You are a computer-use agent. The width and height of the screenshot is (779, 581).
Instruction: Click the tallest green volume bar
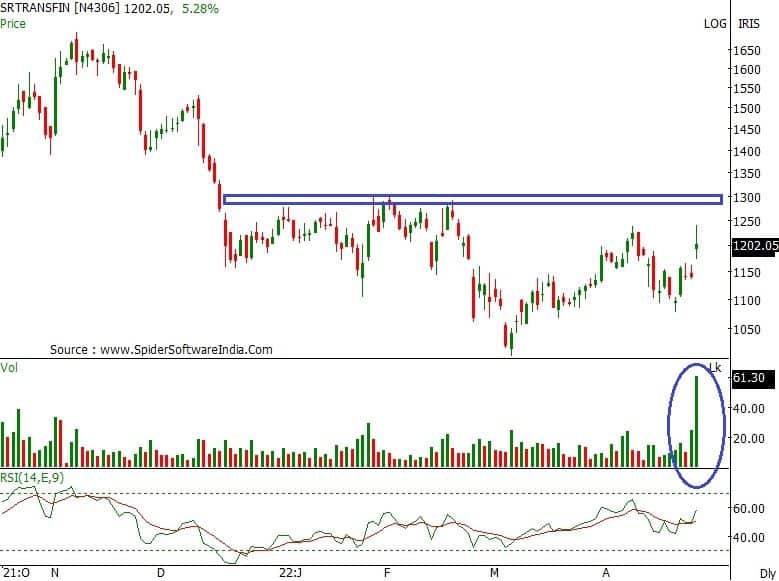[x=696, y=422]
